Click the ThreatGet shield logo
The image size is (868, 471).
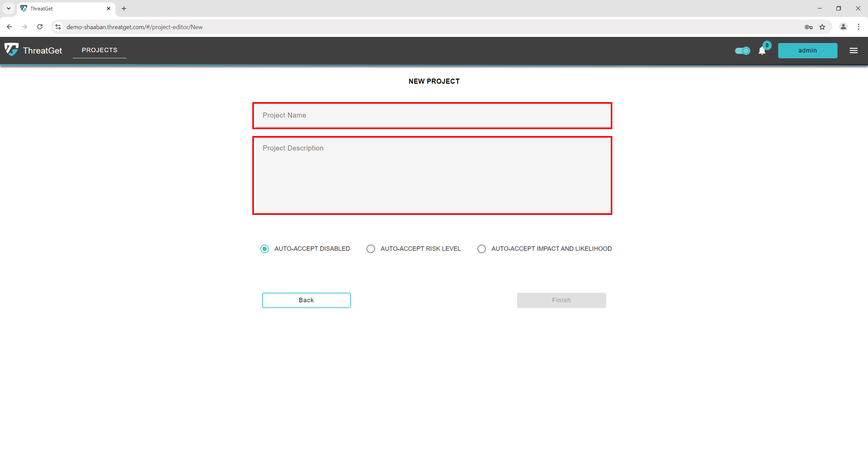coord(11,50)
